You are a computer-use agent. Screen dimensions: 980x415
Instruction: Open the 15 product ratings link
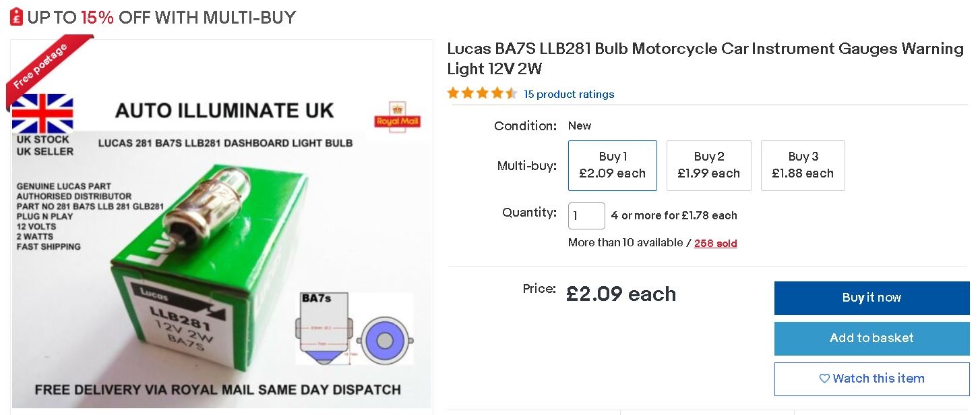569,94
